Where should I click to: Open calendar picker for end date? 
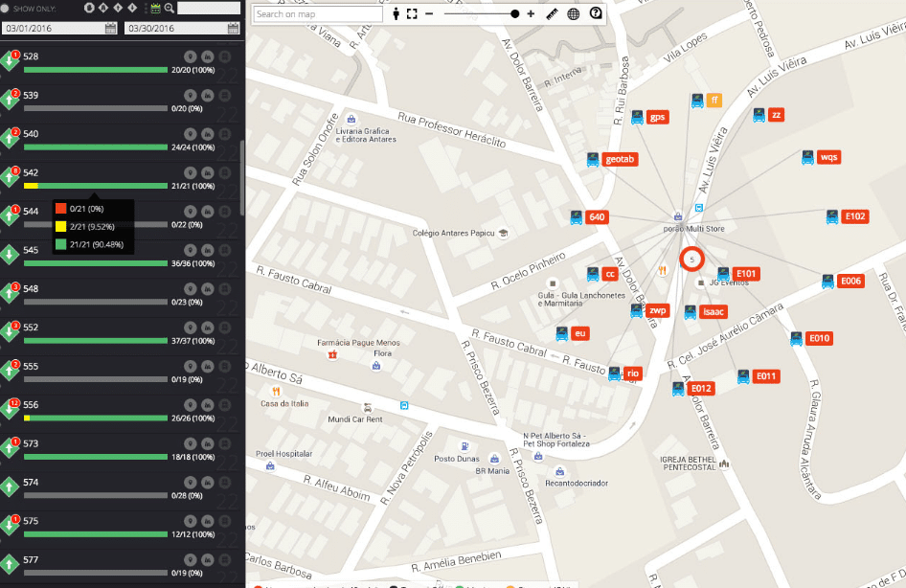(233, 28)
